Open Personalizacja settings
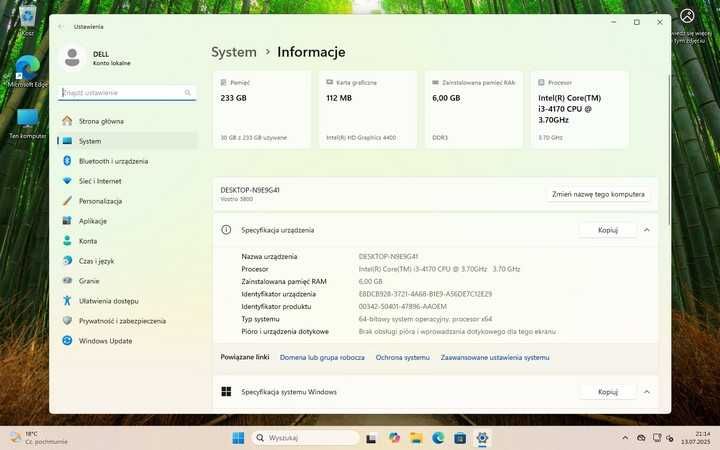Screen dimensions: 720x450 (x=127, y=201)
